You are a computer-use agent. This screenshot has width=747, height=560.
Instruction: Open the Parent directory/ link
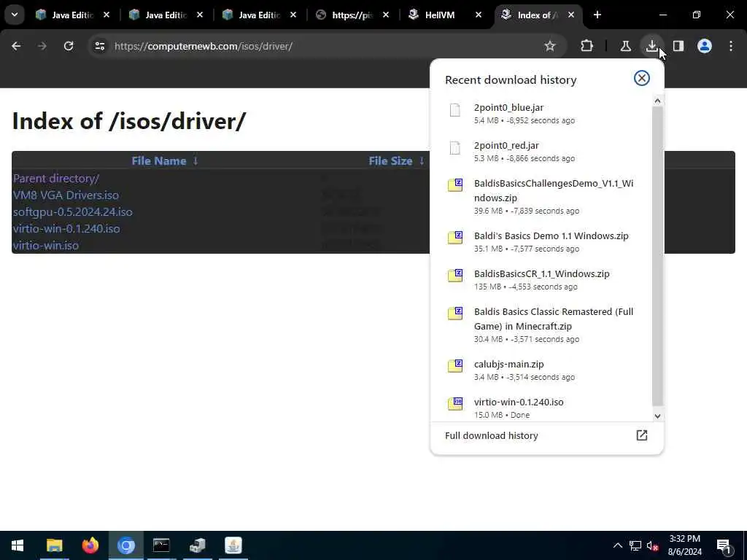[x=56, y=178]
